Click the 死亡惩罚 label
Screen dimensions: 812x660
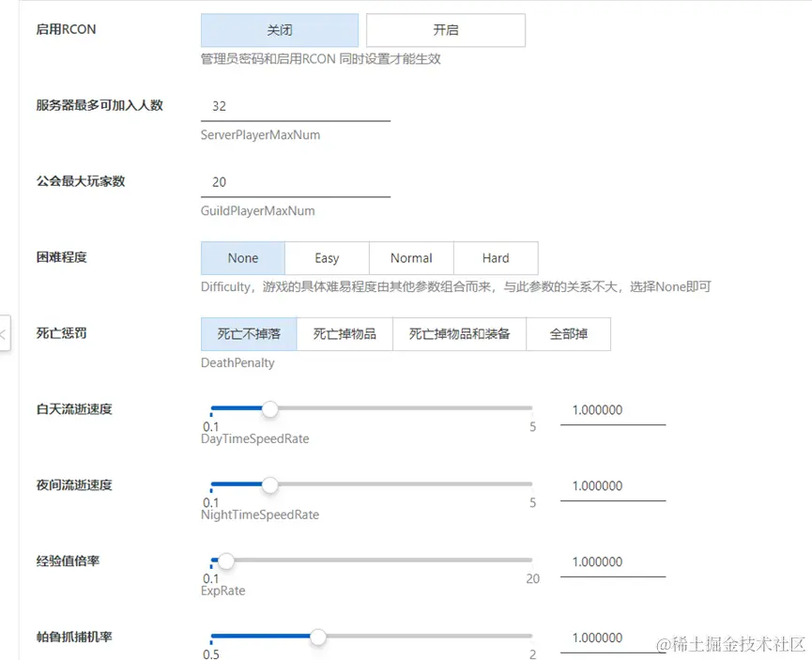pos(62,333)
